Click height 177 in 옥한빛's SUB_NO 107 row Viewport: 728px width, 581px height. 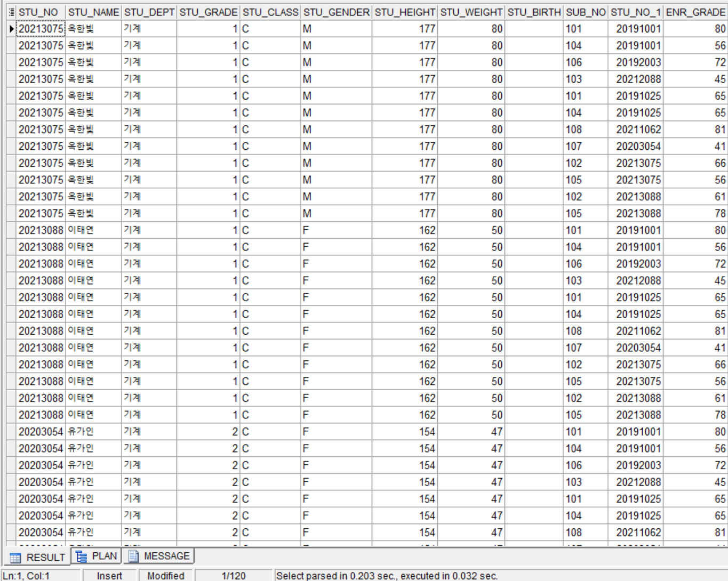(x=405, y=147)
